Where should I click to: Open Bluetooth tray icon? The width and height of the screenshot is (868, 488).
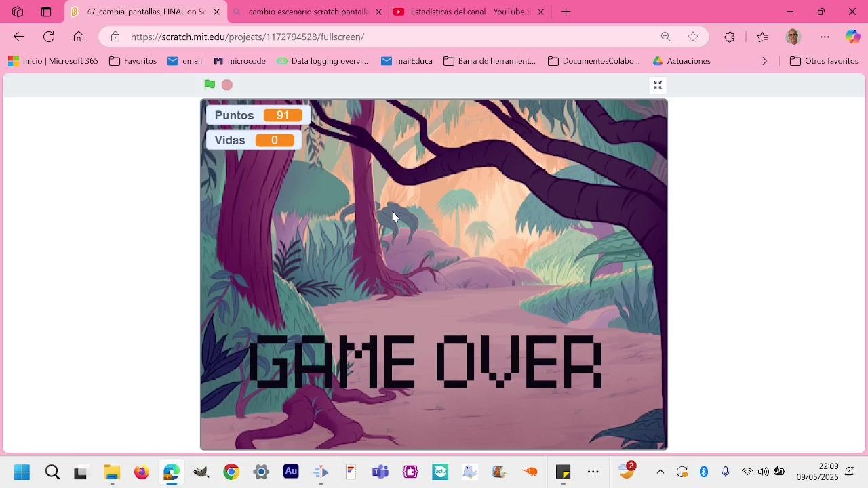click(704, 472)
